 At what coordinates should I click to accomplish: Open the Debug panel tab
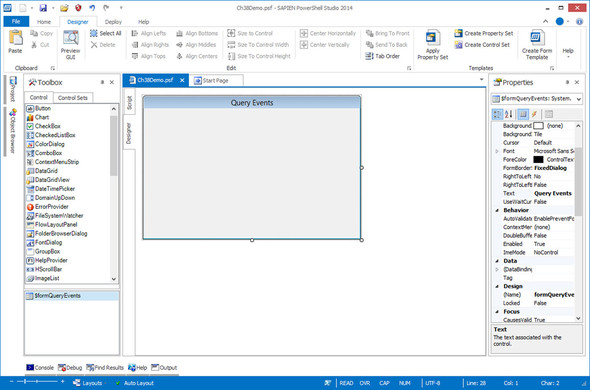[x=70, y=367]
